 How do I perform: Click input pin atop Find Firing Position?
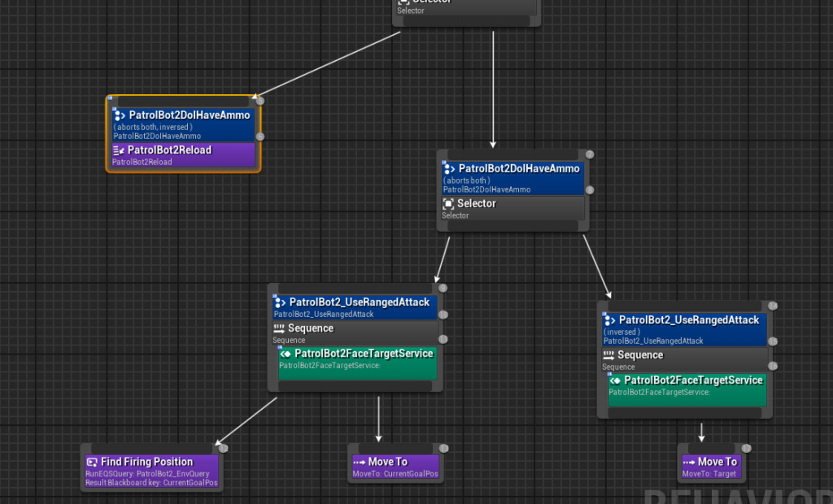pos(154,449)
